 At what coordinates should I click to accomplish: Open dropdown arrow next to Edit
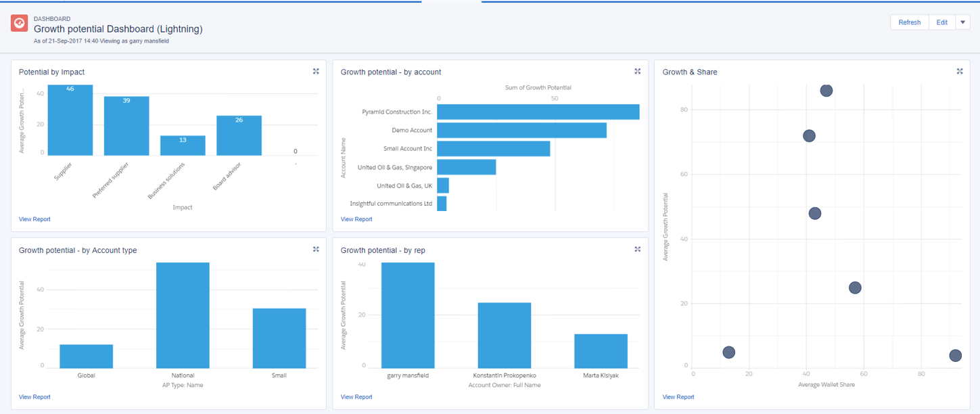[962, 22]
